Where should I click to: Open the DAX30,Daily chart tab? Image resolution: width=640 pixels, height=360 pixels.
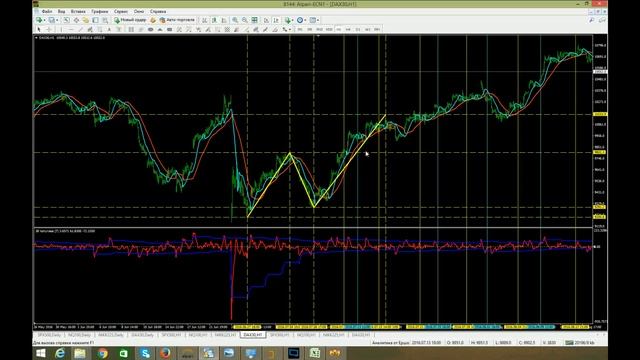[142, 335]
